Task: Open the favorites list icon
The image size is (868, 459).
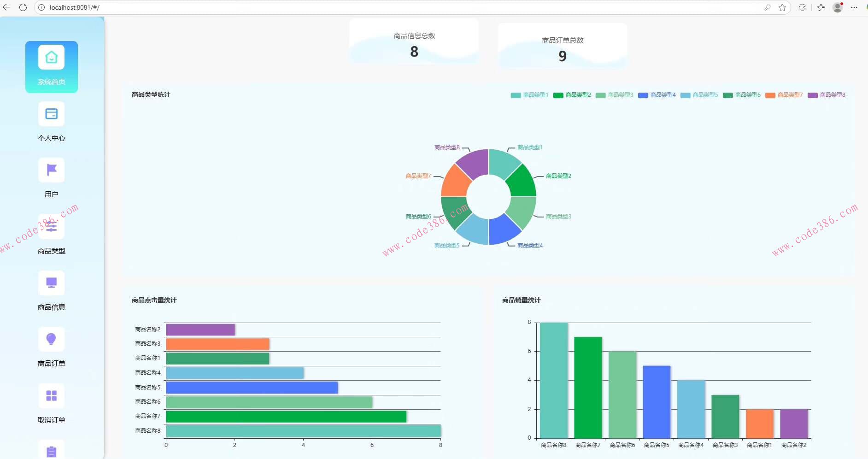Action: (821, 7)
